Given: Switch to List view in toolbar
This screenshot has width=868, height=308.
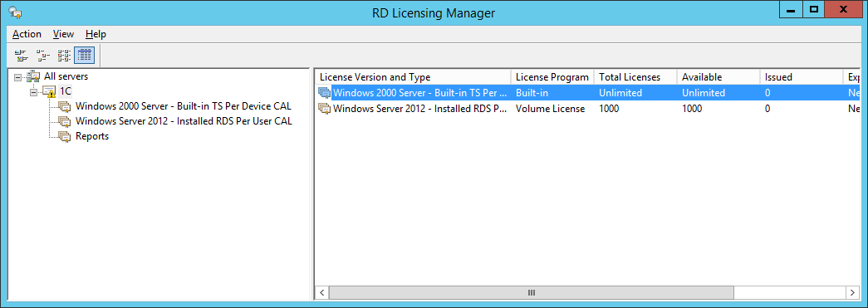Looking at the screenshot, I should pyautogui.click(x=64, y=56).
